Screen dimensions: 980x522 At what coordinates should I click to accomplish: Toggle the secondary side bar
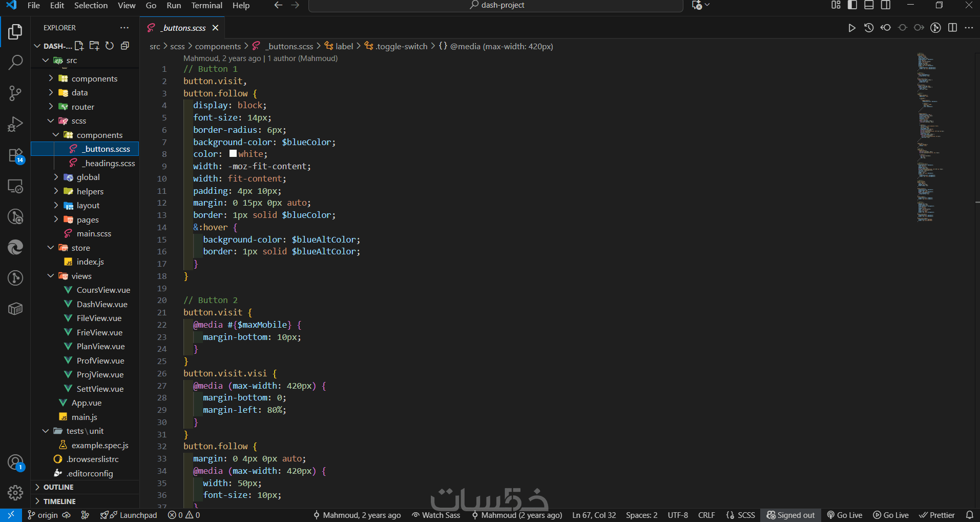[x=886, y=5]
